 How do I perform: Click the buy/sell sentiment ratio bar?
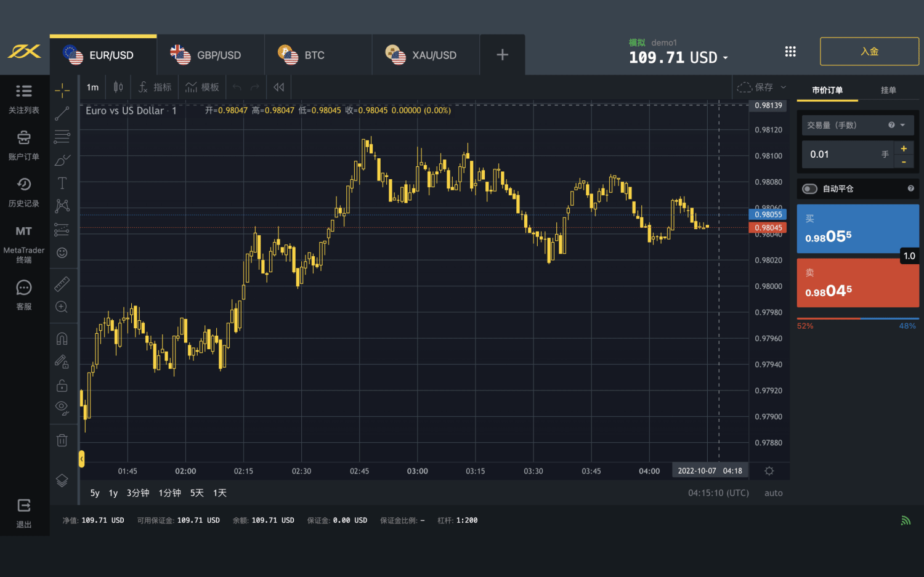click(858, 319)
